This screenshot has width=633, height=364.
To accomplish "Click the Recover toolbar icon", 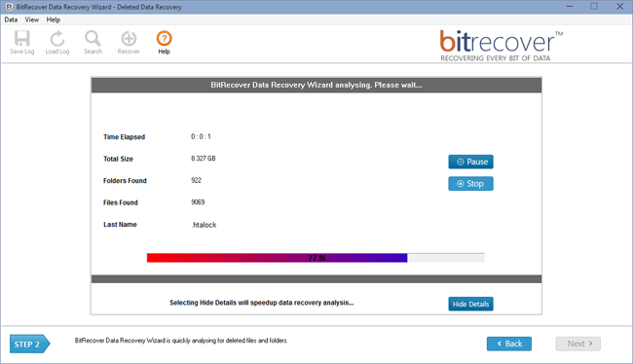I will click(x=129, y=42).
